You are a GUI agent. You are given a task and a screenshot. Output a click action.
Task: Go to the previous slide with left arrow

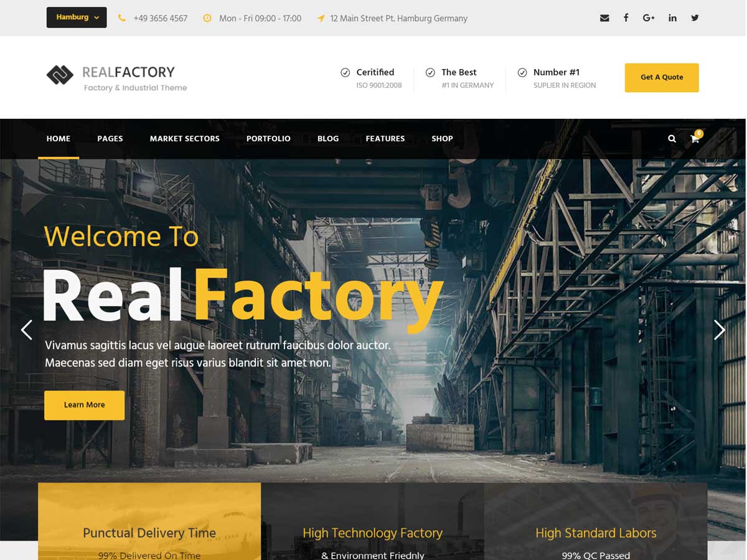click(26, 330)
